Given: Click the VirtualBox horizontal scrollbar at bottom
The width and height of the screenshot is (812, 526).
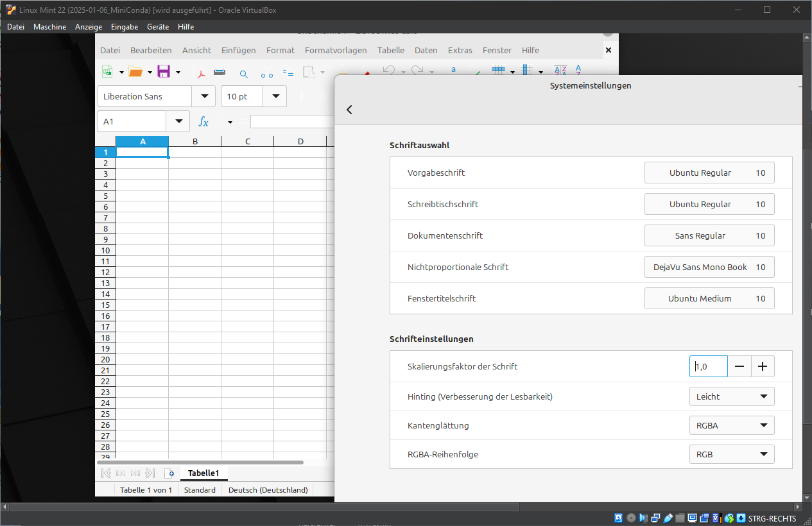Looking at the screenshot, I should tap(263, 507).
